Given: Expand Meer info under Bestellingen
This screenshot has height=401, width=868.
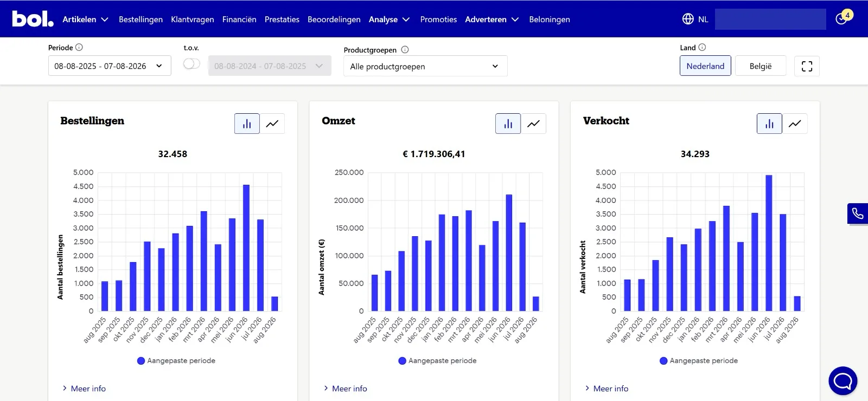Looking at the screenshot, I should (84, 389).
